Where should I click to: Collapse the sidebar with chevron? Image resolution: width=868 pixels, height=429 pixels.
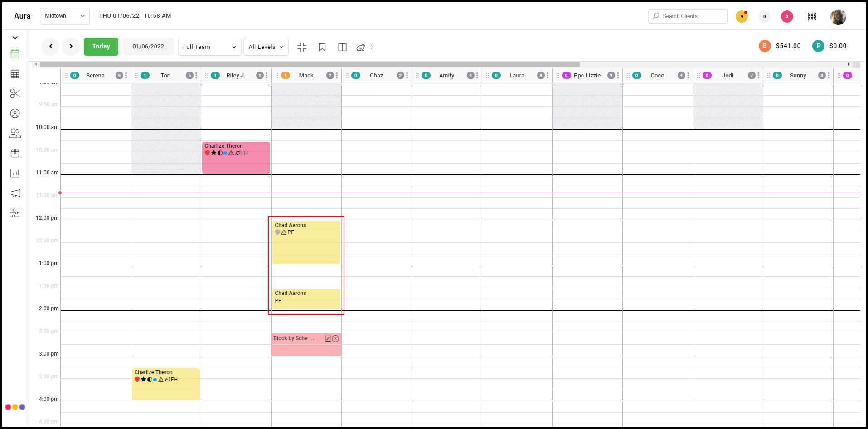(x=15, y=38)
